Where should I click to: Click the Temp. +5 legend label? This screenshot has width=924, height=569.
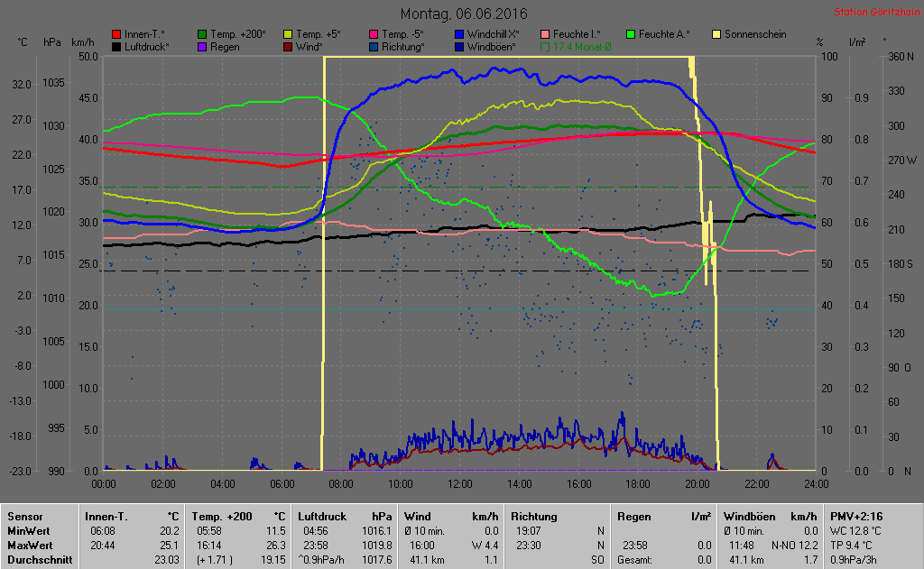[x=319, y=35]
